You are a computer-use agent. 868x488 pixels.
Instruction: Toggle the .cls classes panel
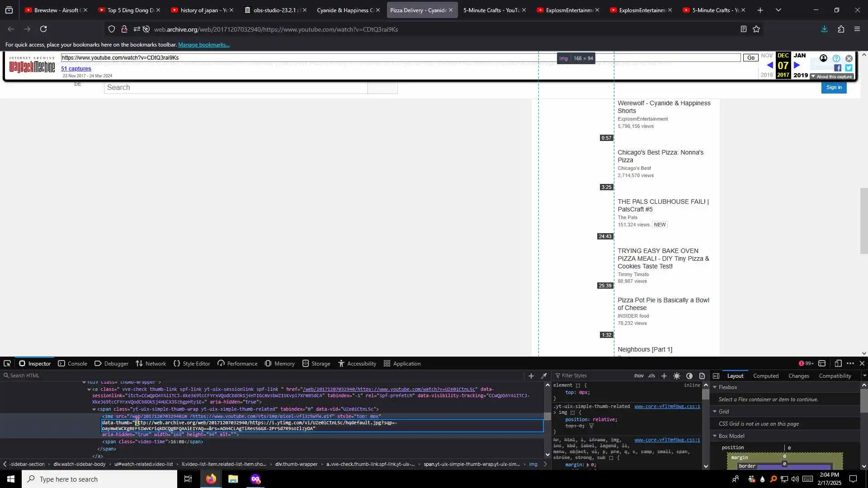(x=651, y=376)
